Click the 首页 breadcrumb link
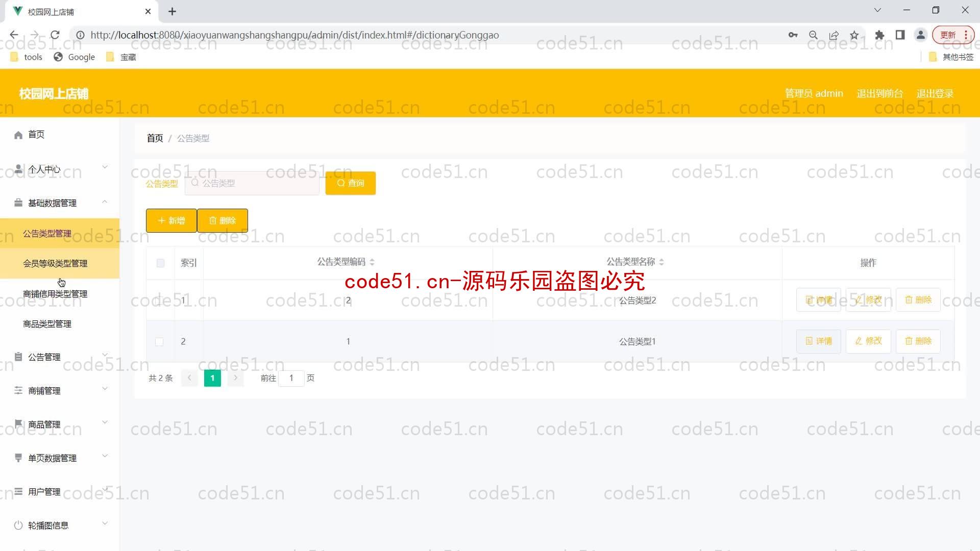 click(x=155, y=138)
